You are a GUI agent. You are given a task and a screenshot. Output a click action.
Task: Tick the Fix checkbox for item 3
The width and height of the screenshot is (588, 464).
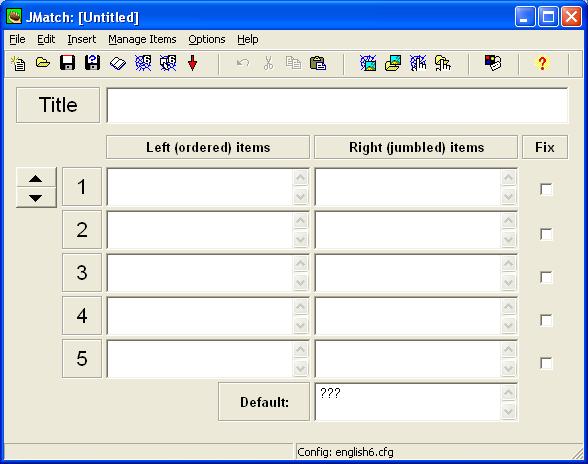coord(546,277)
